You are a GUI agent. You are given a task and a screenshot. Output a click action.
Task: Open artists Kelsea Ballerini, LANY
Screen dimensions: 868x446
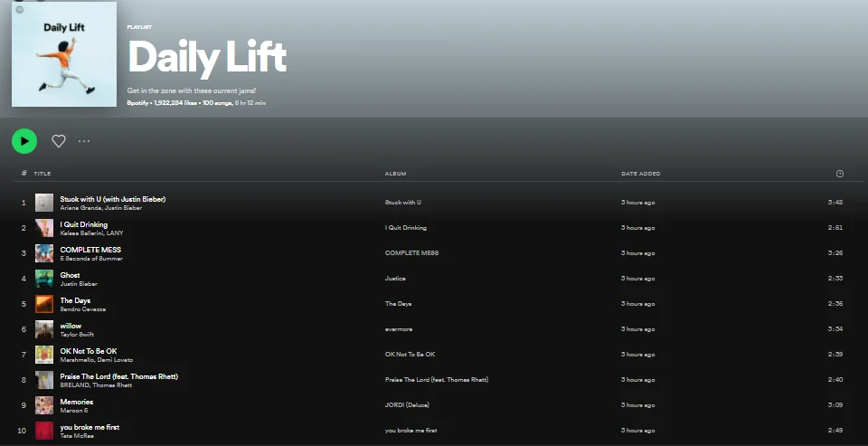pos(91,233)
